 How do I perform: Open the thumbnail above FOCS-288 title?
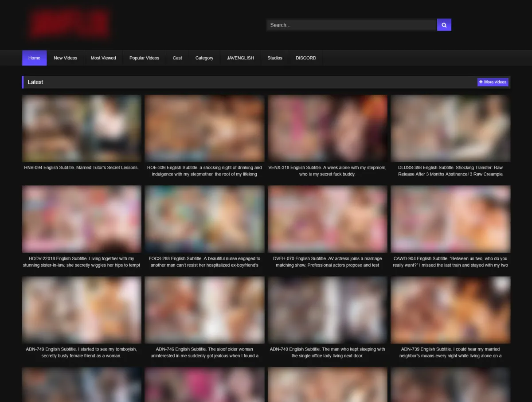tap(204, 219)
